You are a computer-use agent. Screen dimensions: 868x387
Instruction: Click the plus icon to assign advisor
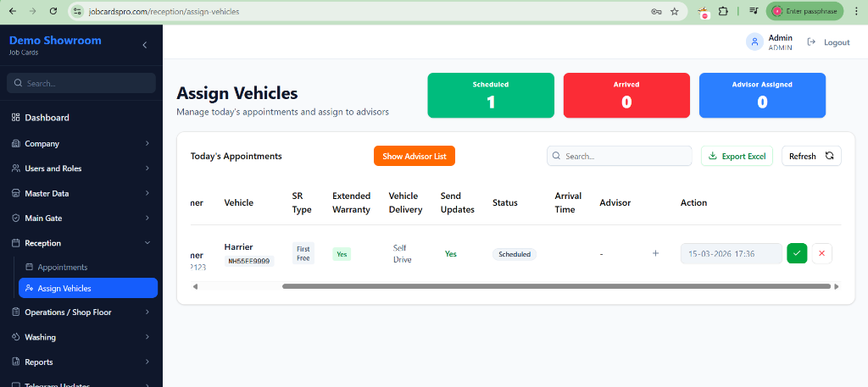point(655,253)
